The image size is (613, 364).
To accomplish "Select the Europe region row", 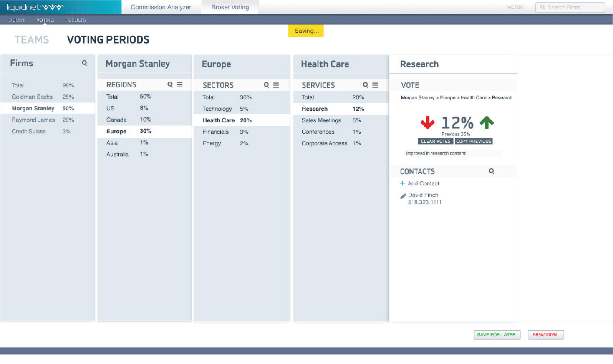I will pyautogui.click(x=145, y=131).
